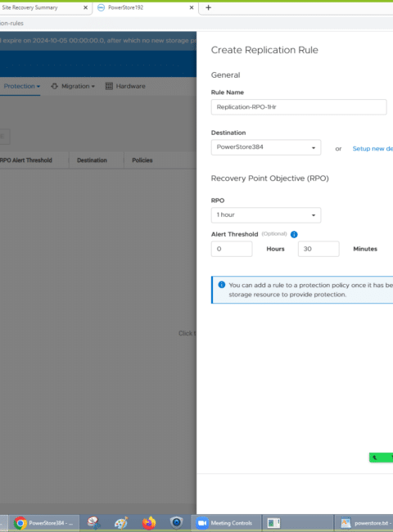Click the Hardware grid icon

(x=109, y=86)
